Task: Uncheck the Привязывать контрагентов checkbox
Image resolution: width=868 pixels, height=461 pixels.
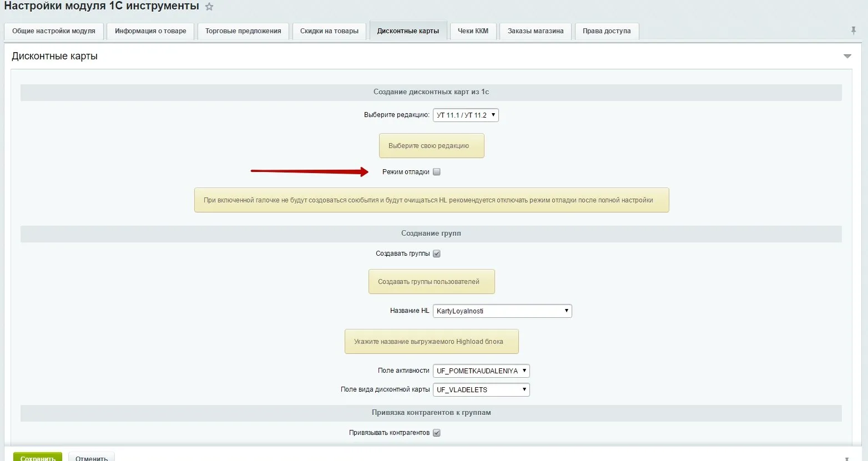Action: pos(437,433)
